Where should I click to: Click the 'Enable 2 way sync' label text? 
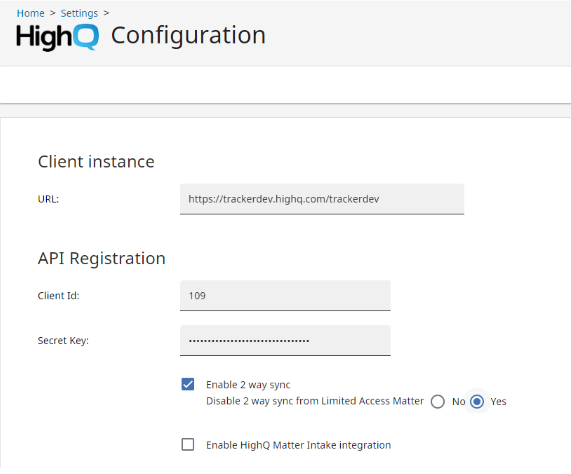(x=248, y=385)
